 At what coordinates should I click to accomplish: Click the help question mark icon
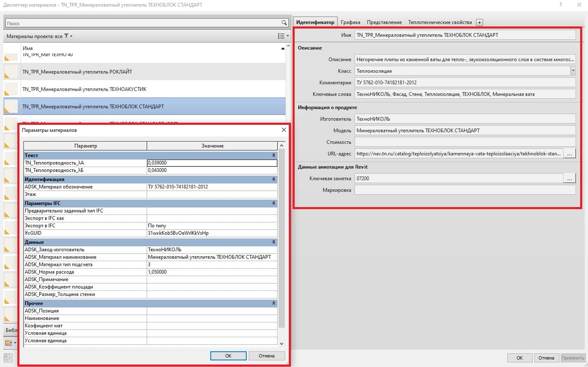(561, 5)
